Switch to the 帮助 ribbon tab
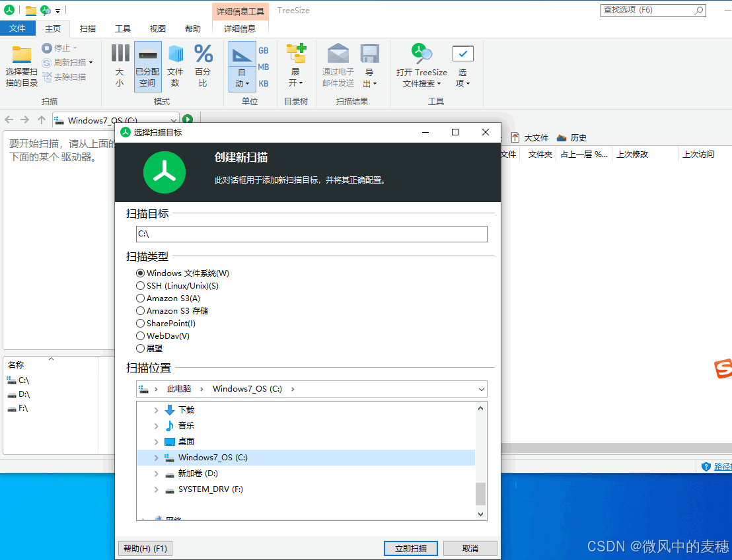The width and height of the screenshot is (732, 560). [x=192, y=29]
